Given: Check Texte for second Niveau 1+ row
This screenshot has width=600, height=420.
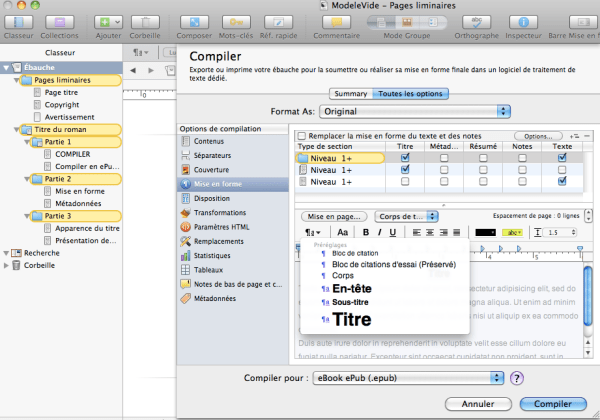Looking at the screenshot, I should point(562,169).
